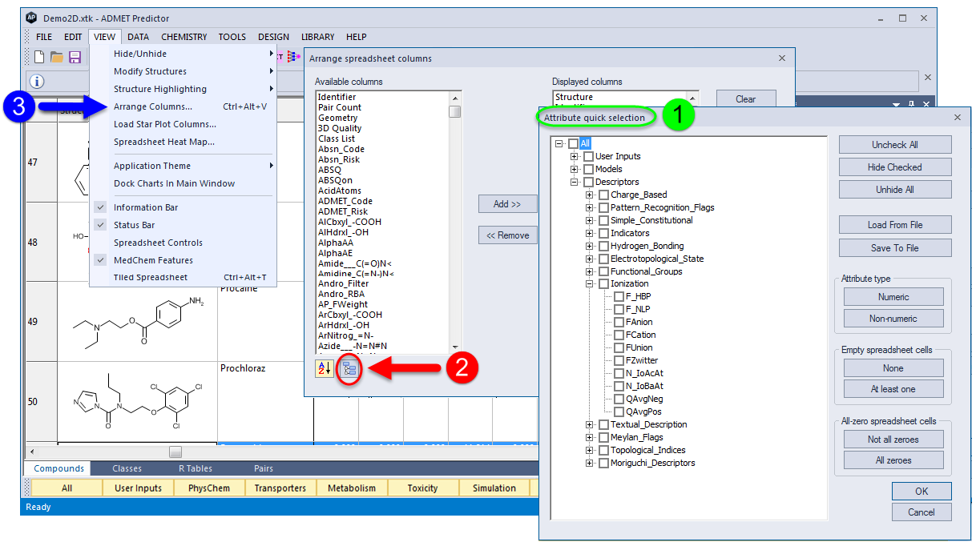Open the attribute tree selection icon
The width and height of the screenshot is (980, 550).
[349, 368]
